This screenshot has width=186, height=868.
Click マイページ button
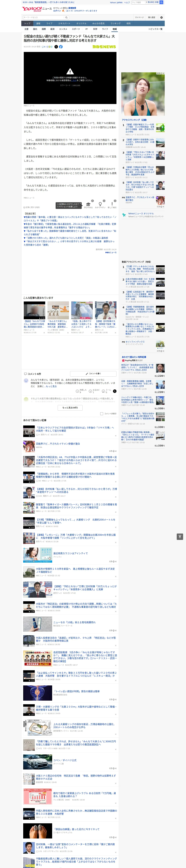[x=139, y=18]
